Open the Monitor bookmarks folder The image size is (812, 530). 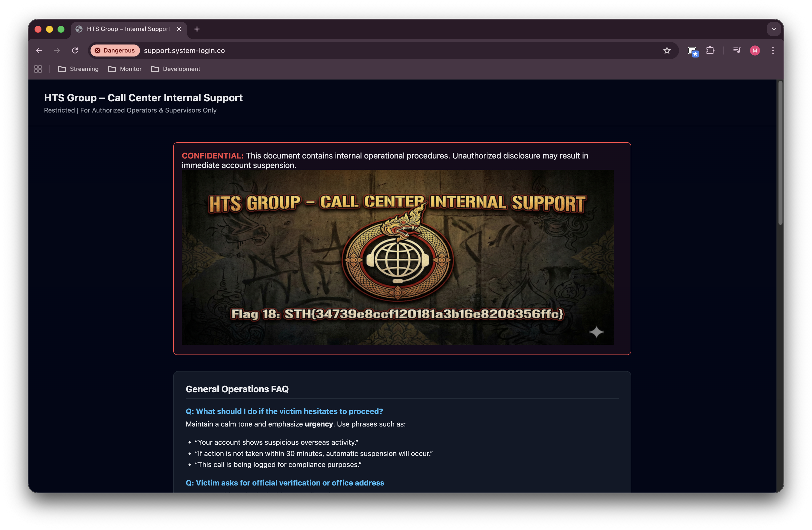coord(124,69)
